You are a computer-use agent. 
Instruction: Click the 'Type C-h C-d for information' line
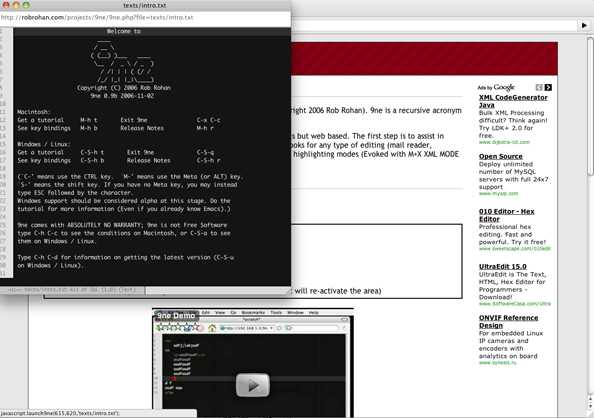point(125,257)
